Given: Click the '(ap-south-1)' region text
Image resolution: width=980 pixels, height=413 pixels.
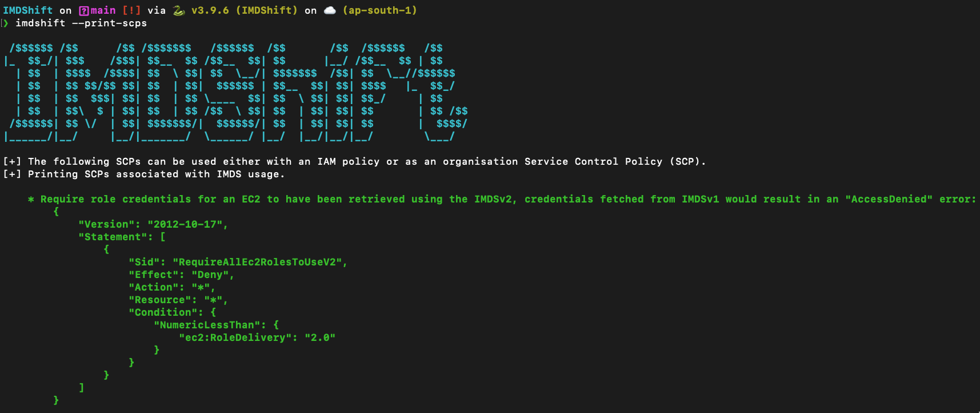Looking at the screenshot, I should 380,10.
